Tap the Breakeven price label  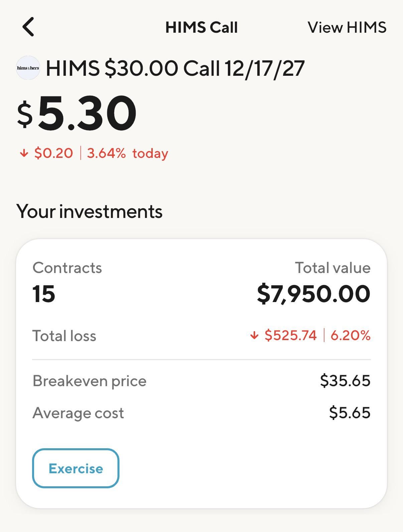(x=90, y=381)
